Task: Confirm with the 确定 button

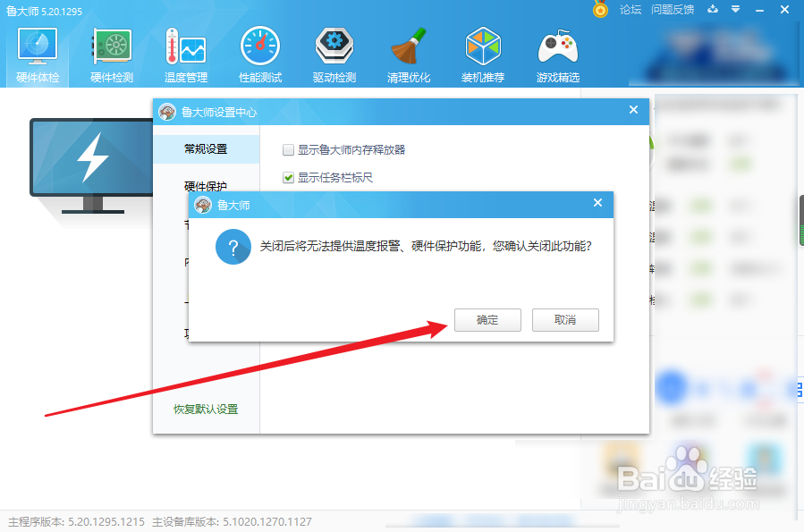Action: [x=487, y=320]
